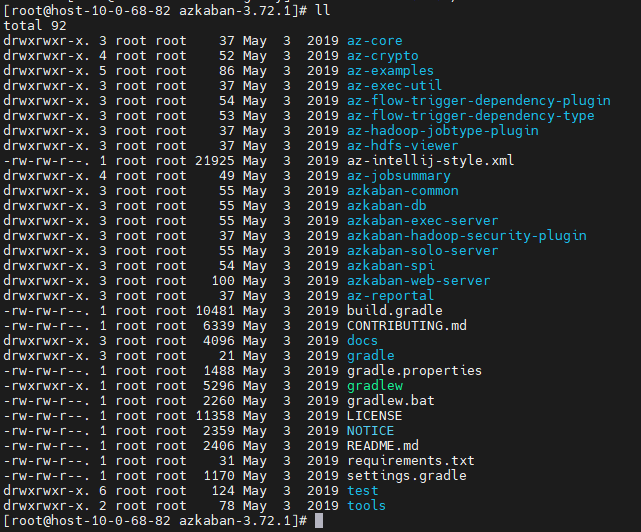The width and height of the screenshot is (641, 532).
Task: Click the az-hdfs-viewer directory
Action: click(x=403, y=146)
